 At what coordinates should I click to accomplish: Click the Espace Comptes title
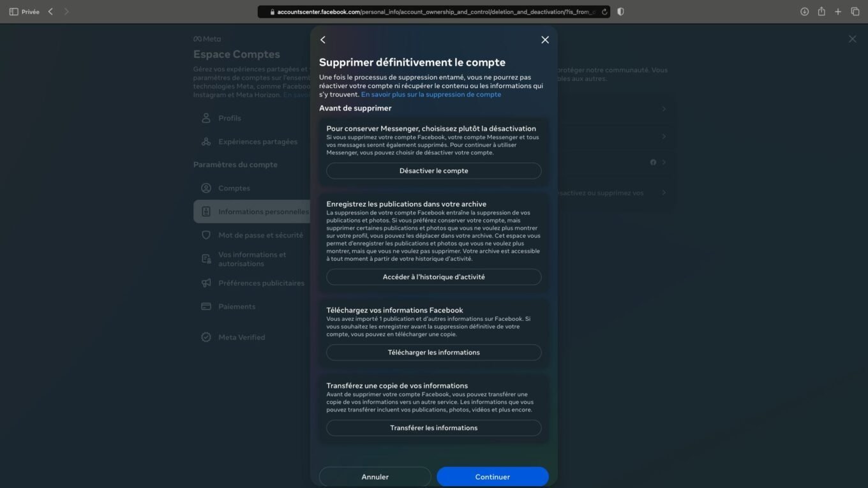(237, 54)
